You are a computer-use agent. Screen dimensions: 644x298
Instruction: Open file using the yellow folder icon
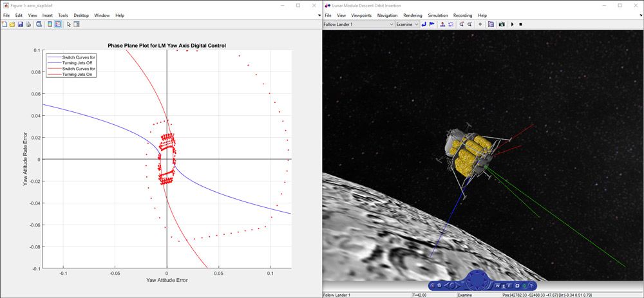pos(12,24)
